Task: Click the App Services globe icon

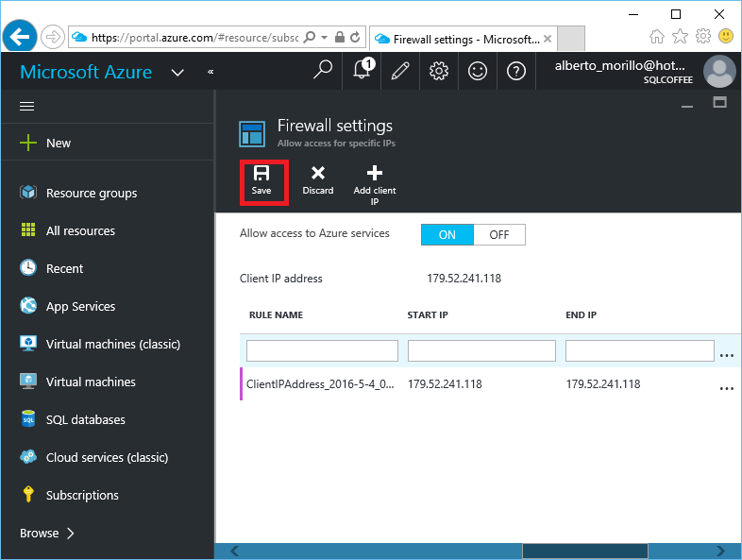Action: (x=28, y=305)
